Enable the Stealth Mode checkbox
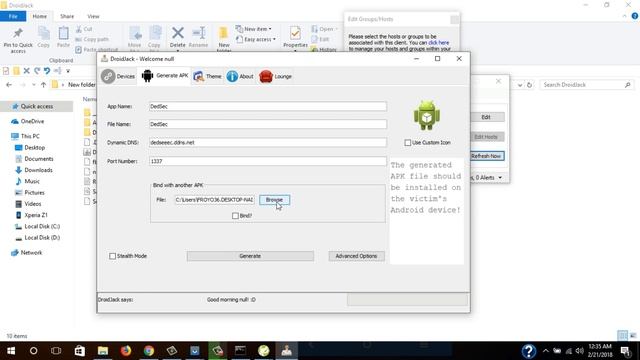The image size is (640, 360). coord(112,256)
